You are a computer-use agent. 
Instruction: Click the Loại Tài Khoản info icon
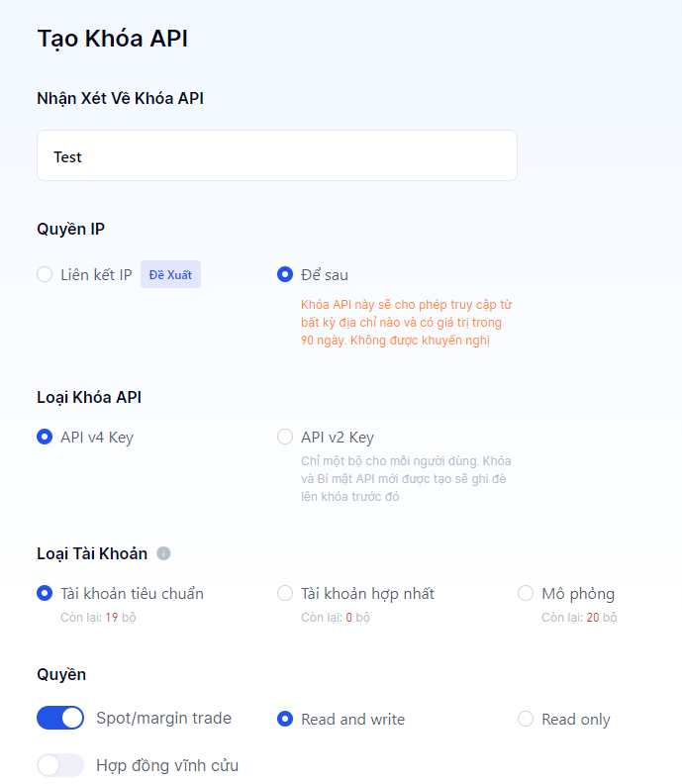[x=163, y=553]
